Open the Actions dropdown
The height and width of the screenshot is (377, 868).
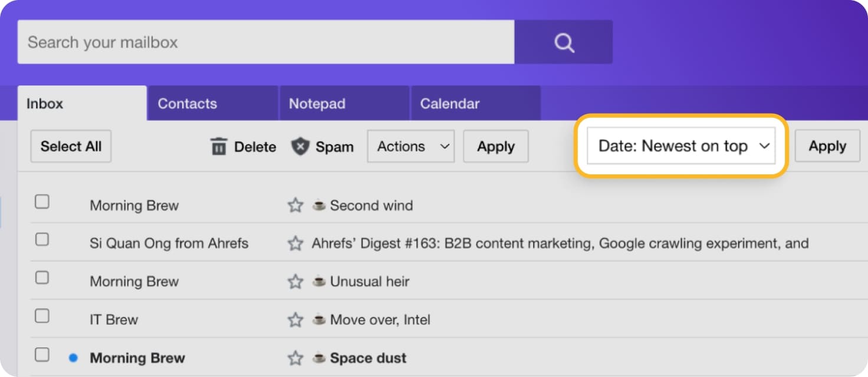[411, 146]
